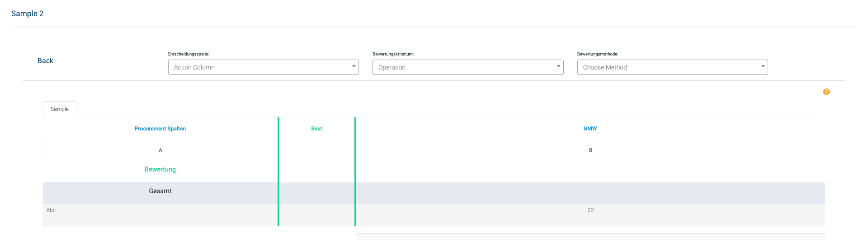The height and width of the screenshot is (241, 868).
Task: Click the cell with value 20
Action: tap(590, 210)
